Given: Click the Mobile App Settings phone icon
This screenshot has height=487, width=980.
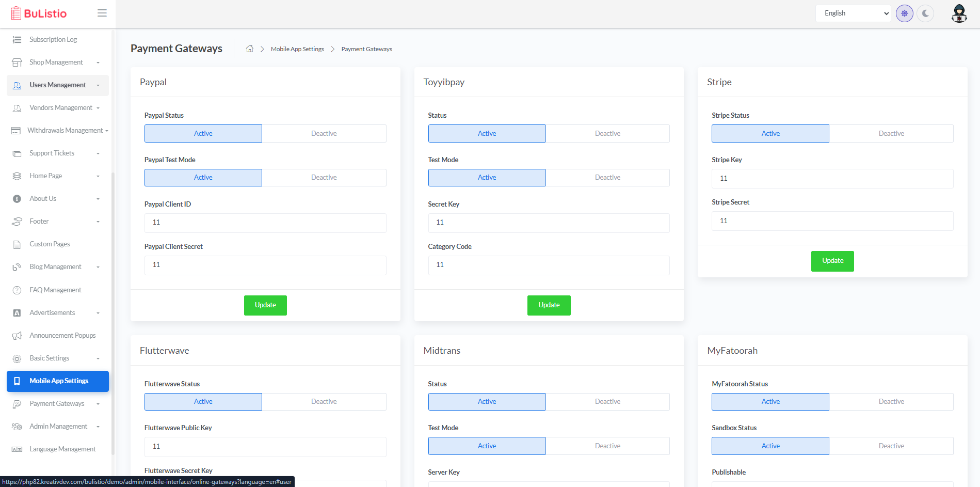Looking at the screenshot, I should pyautogui.click(x=17, y=381).
